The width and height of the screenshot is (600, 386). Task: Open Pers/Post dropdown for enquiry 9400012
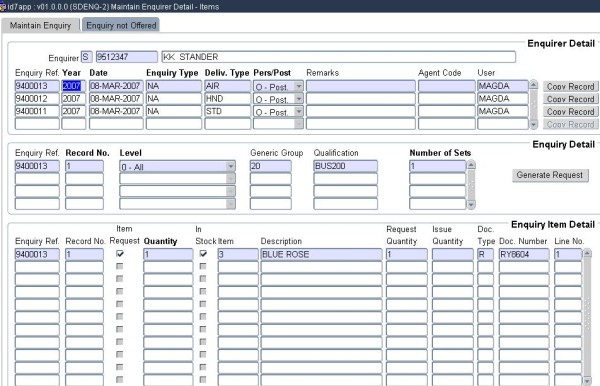(299, 99)
